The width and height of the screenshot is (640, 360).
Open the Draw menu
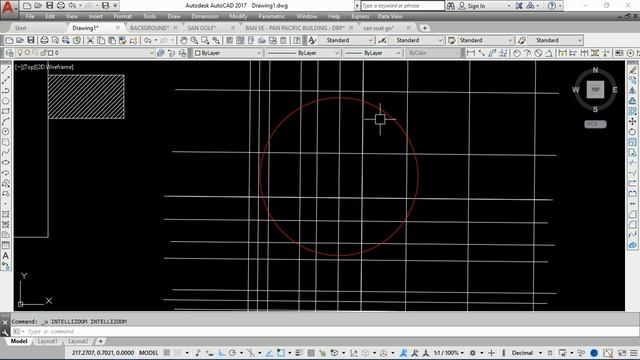pyautogui.click(x=174, y=16)
